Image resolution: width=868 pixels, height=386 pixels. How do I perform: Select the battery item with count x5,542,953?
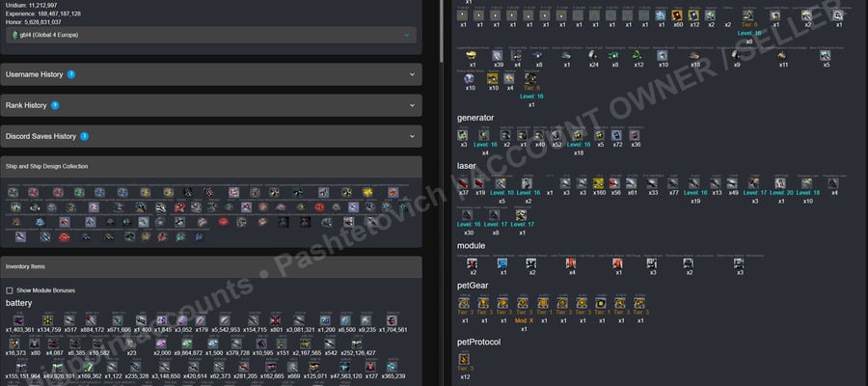click(x=224, y=320)
